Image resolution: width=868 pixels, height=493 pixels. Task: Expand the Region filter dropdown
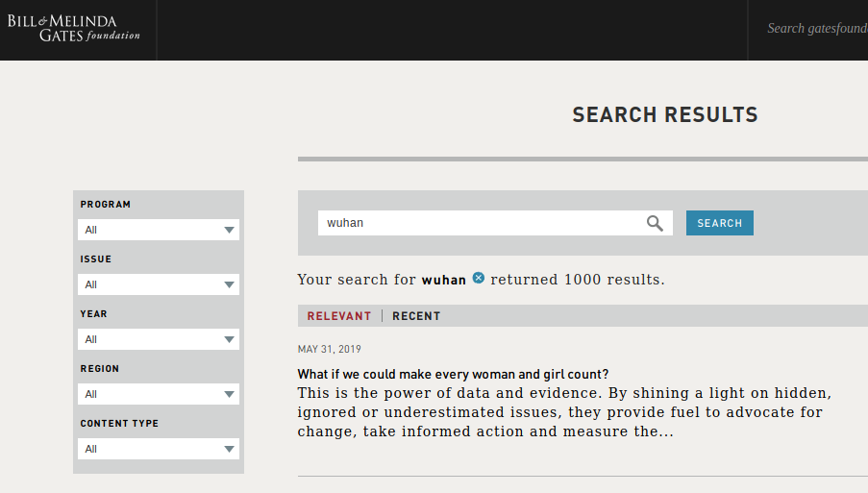[159, 394]
